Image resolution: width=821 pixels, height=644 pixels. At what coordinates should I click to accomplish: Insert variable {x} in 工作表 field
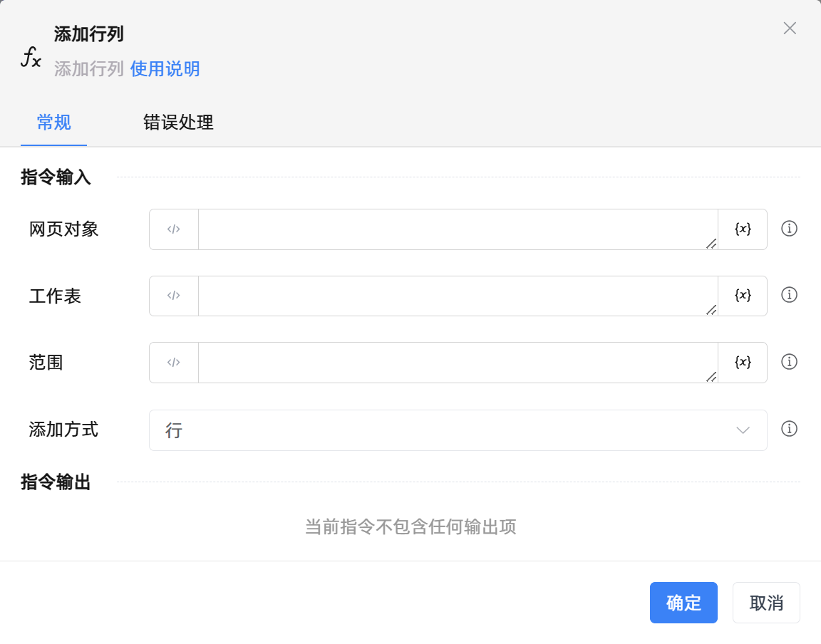(x=743, y=296)
